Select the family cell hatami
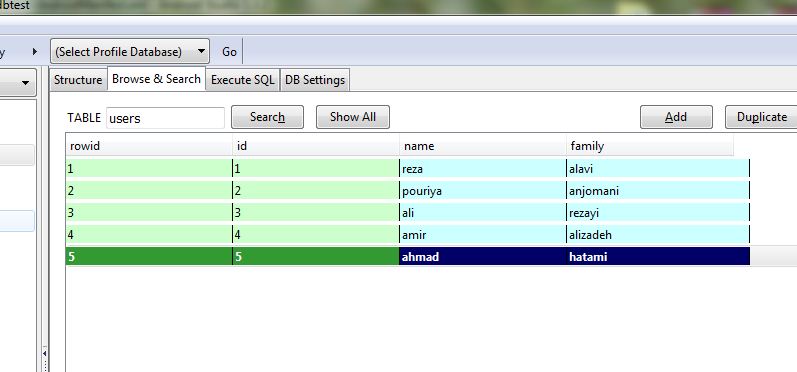This screenshot has height=372, width=797. coord(658,256)
